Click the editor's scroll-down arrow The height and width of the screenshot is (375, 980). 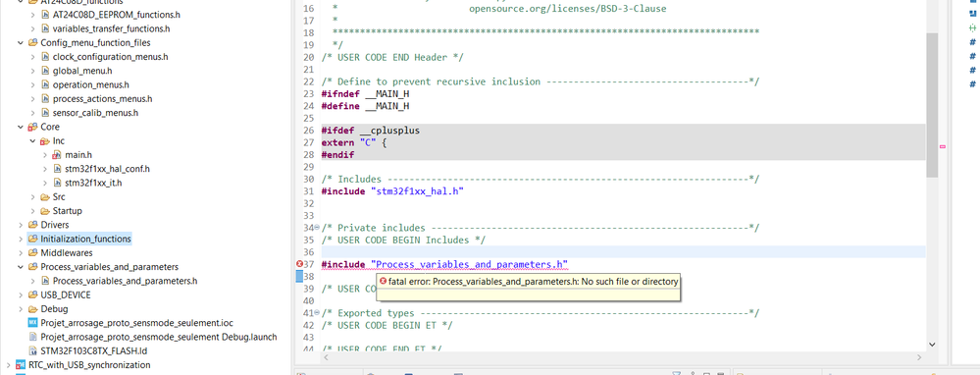(931, 344)
